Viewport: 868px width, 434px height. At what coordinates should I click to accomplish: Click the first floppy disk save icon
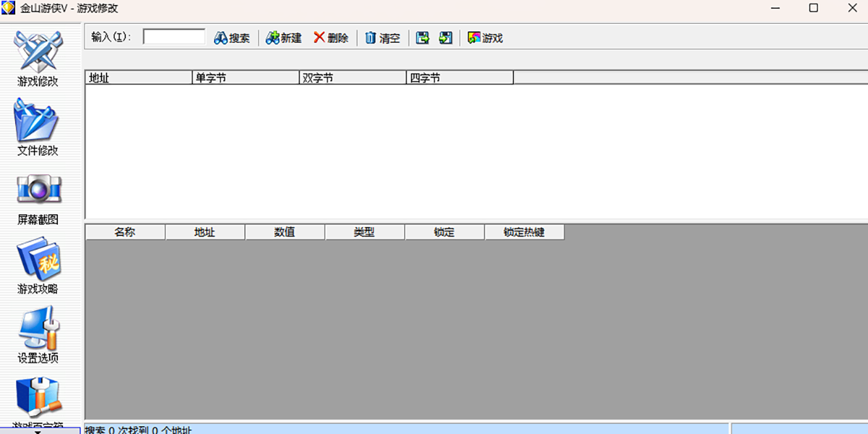tap(422, 38)
